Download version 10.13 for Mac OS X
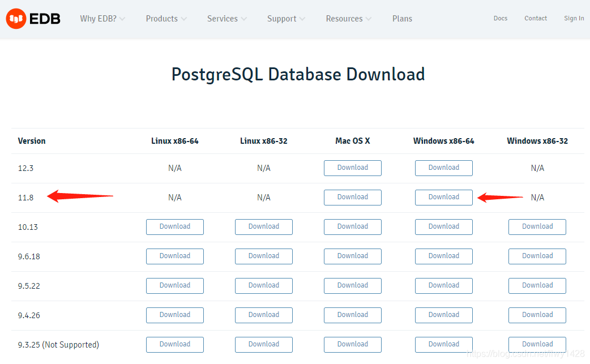590x364 pixels. coord(353,227)
